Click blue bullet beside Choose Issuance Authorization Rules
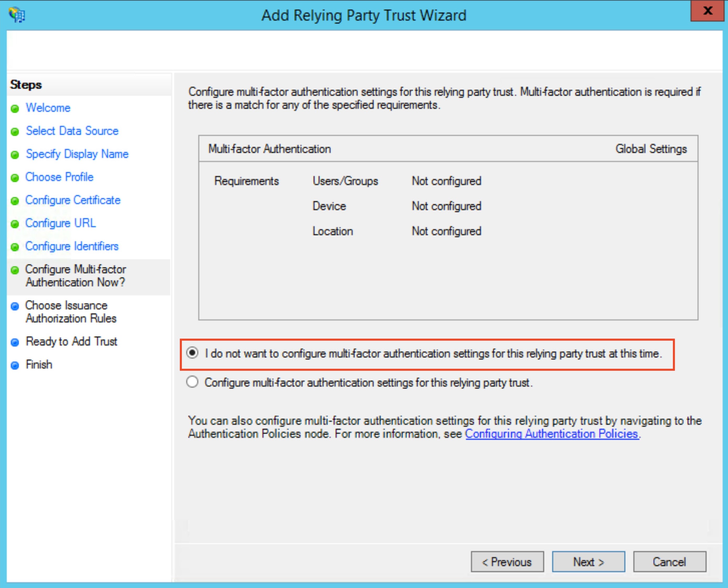728x588 pixels. tap(15, 306)
